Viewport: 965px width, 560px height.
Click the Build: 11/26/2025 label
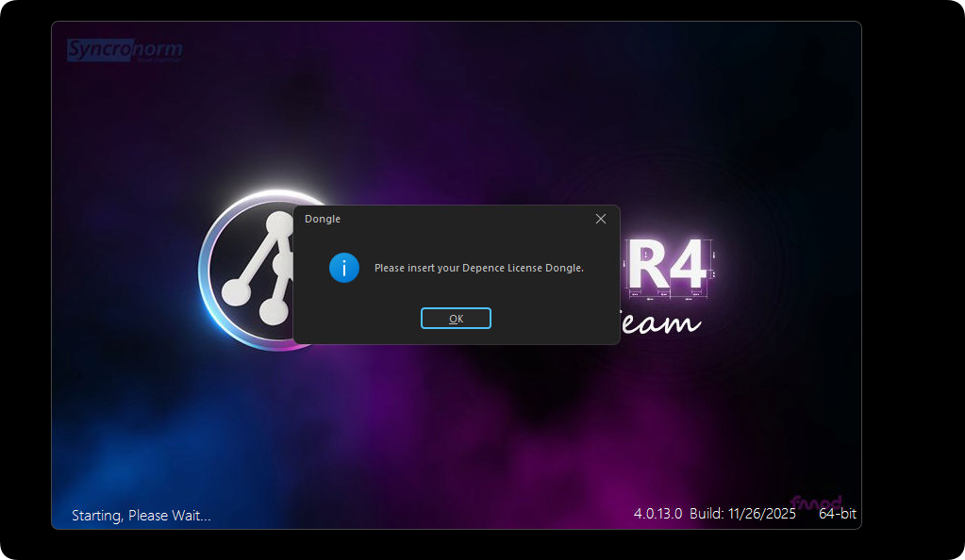pos(742,514)
